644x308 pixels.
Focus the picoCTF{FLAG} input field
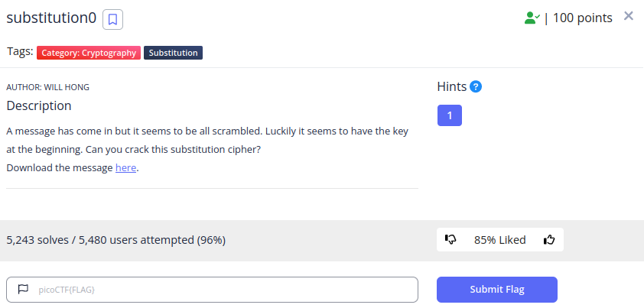tap(213, 290)
